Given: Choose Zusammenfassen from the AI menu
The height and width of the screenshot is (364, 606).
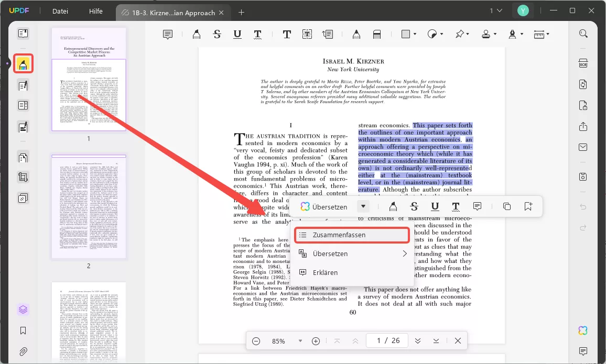Looking at the screenshot, I should click(352, 235).
